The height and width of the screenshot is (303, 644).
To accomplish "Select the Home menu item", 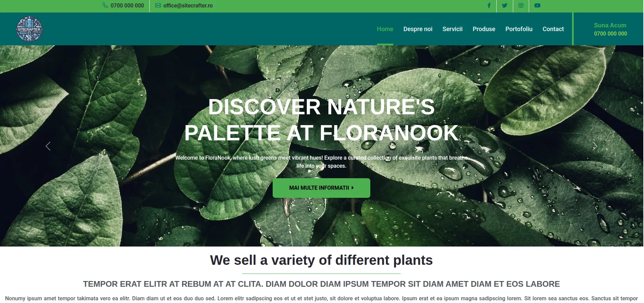I will coord(385,29).
